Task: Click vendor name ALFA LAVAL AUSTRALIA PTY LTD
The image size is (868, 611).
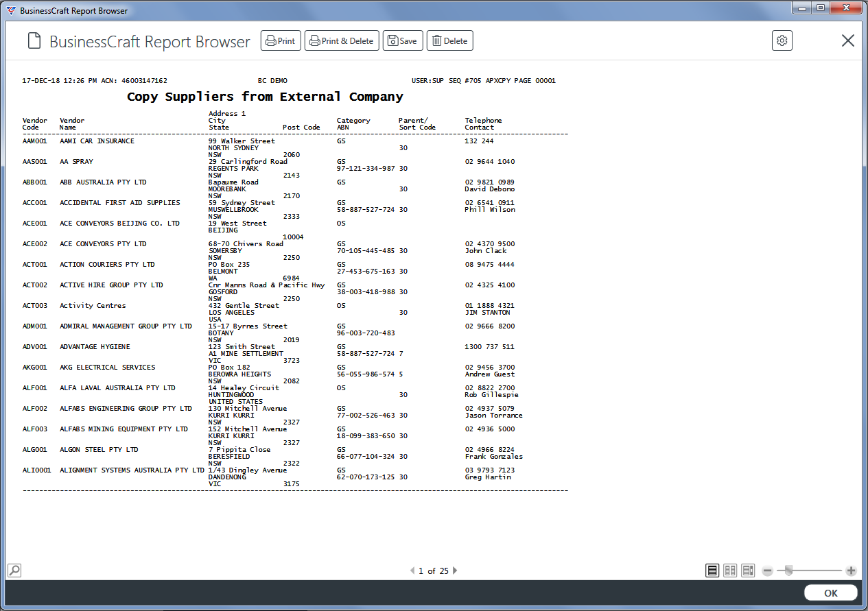Action: tap(118, 388)
